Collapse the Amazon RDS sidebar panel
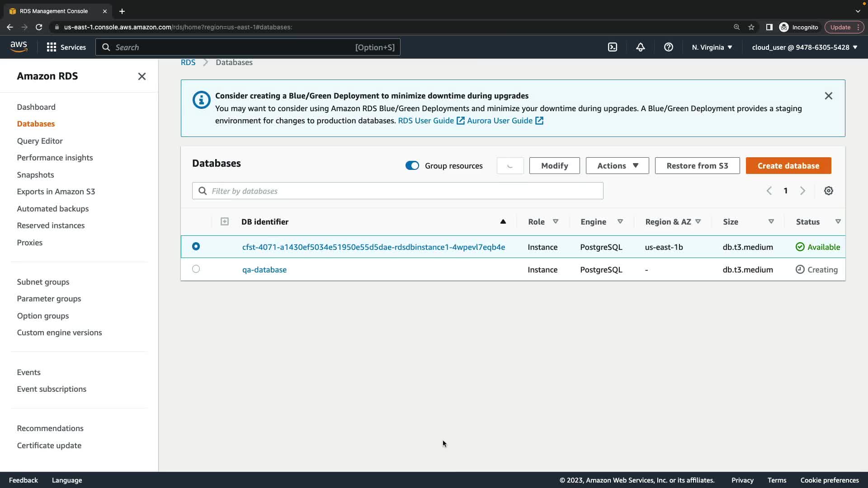Image resolution: width=868 pixels, height=488 pixels. pyautogui.click(x=142, y=76)
